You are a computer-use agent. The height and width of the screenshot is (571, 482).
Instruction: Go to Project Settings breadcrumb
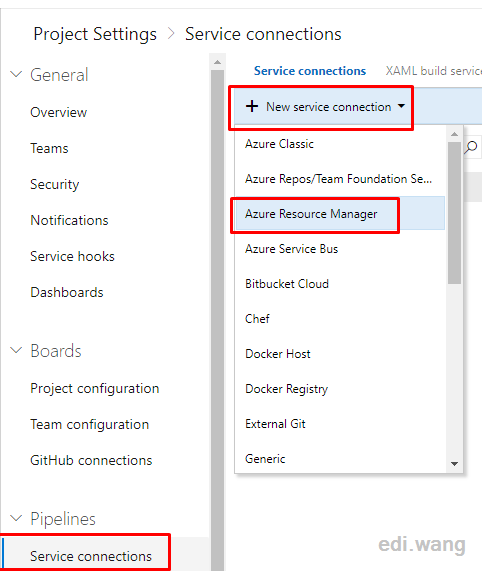95,34
